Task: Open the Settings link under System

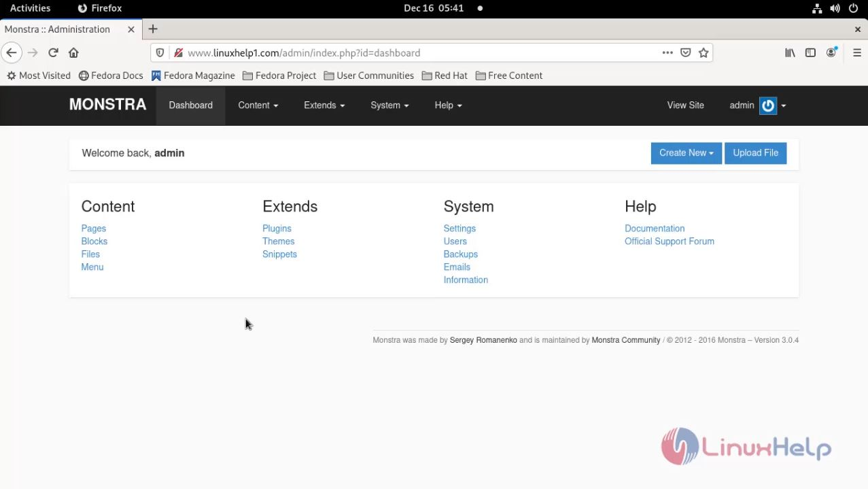Action: pos(459,229)
